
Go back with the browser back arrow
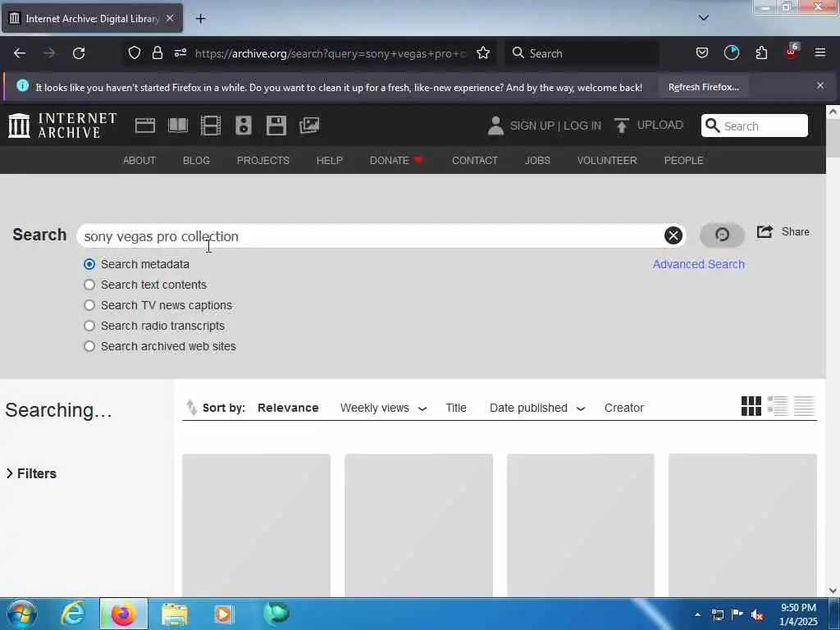pos(20,53)
